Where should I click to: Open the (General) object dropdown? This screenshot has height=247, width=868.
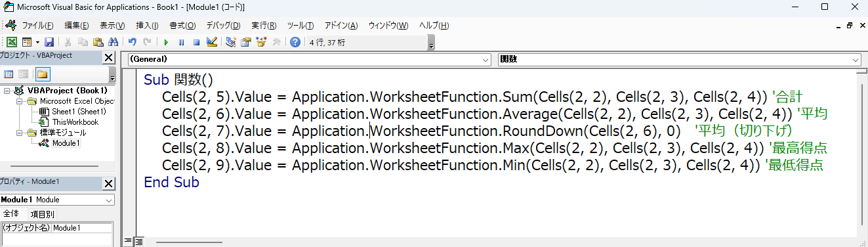(308, 59)
